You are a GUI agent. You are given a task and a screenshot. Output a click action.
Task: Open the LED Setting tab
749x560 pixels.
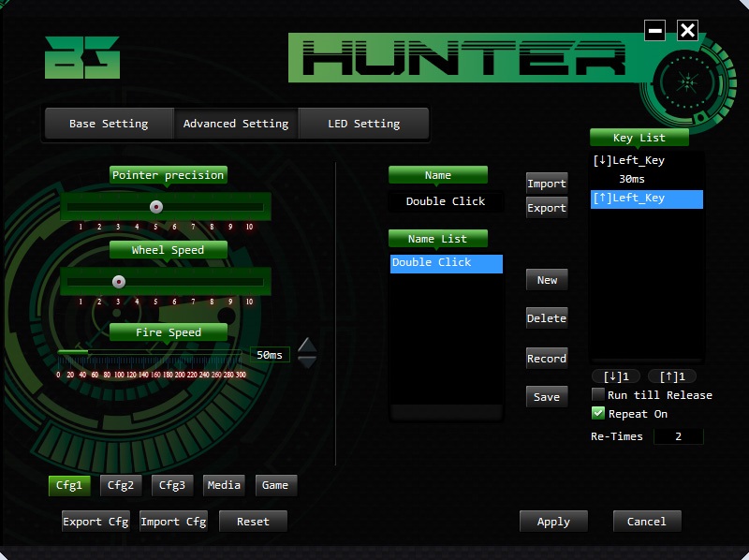[364, 124]
